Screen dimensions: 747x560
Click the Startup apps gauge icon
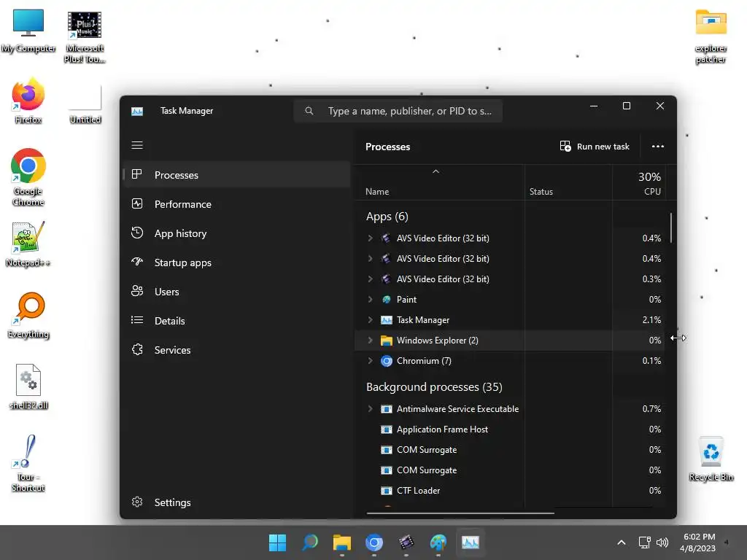[x=137, y=262]
